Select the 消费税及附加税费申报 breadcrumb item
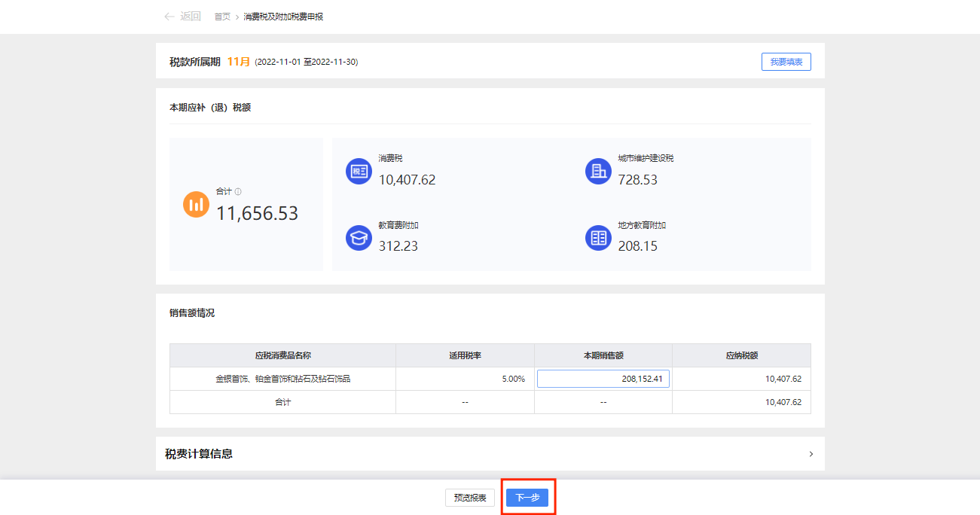The height and width of the screenshot is (515, 980). click(283, 17)
